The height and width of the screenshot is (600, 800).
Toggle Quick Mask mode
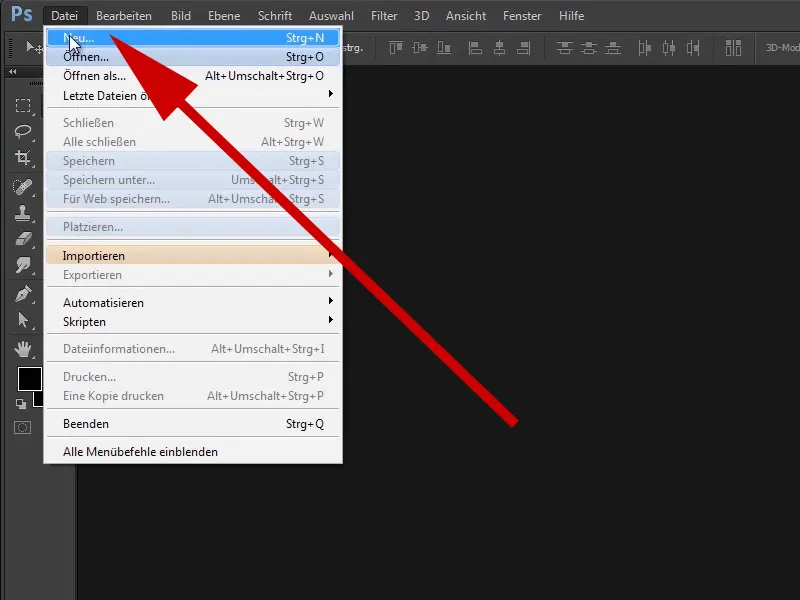22,428
